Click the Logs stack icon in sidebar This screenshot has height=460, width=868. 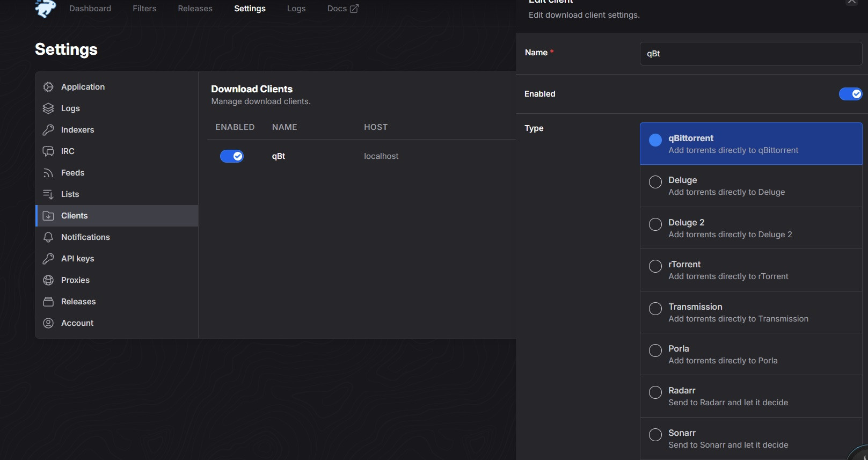48,108
